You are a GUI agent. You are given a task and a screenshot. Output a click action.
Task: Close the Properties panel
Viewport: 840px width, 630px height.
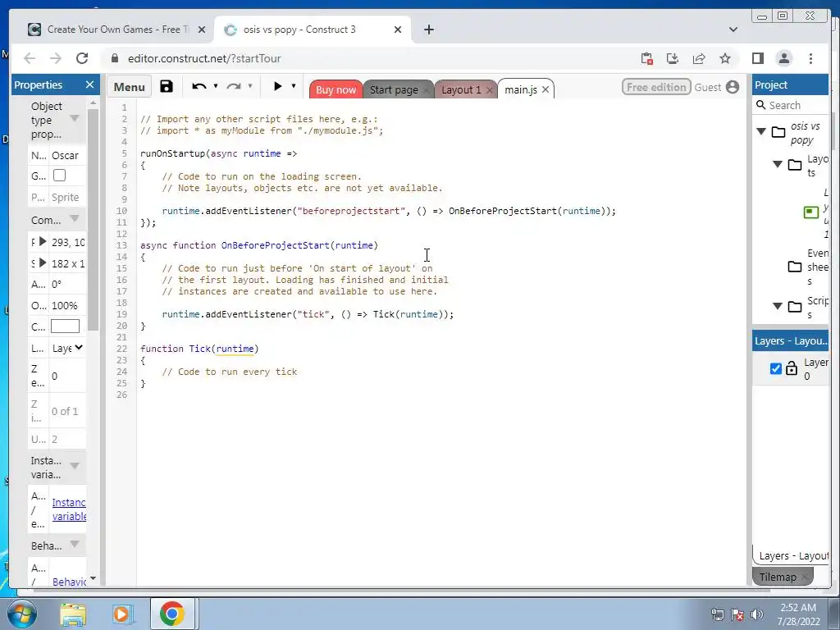89,84
